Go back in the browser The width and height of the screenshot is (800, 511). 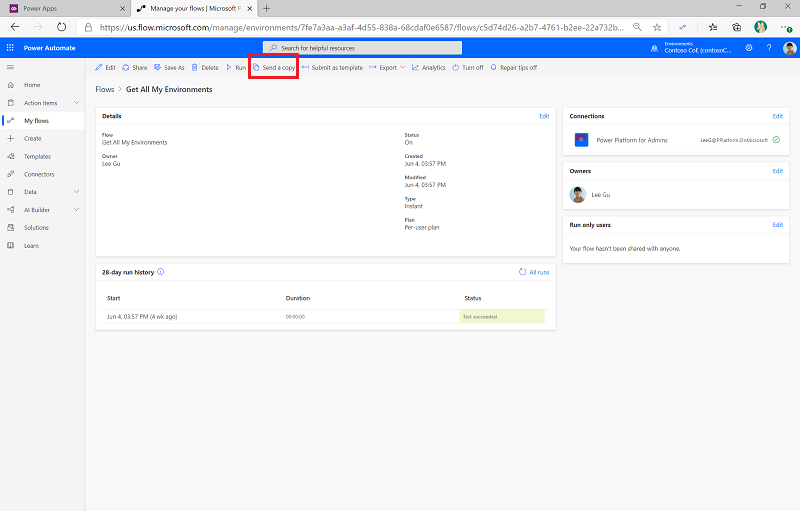(x=15, y=28)
